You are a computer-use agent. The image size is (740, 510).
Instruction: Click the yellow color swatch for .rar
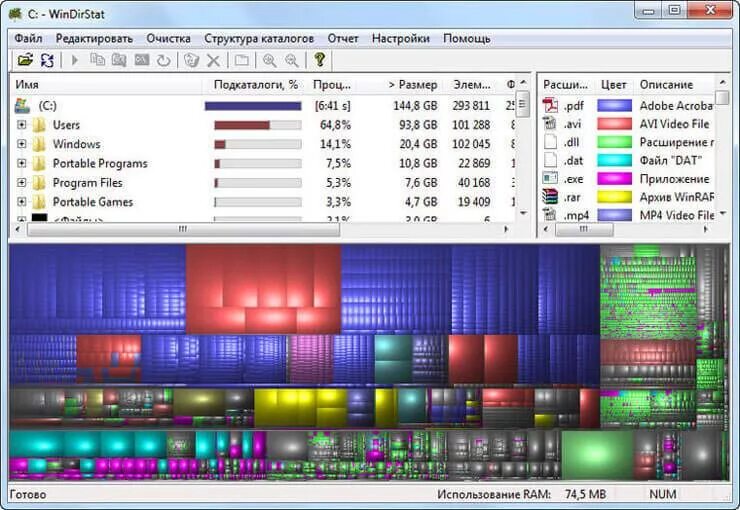(x=614, y=197)
